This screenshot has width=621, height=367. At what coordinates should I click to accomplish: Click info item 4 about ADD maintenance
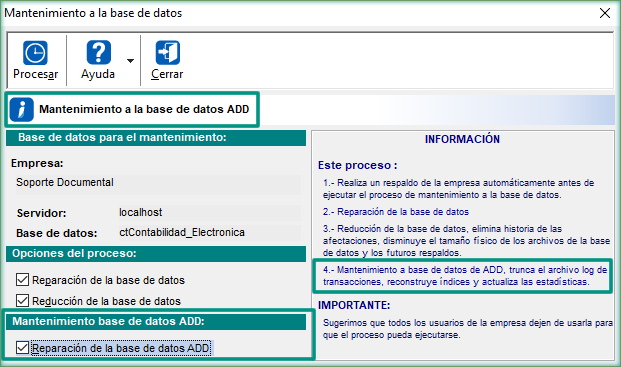tap(465, 276)
